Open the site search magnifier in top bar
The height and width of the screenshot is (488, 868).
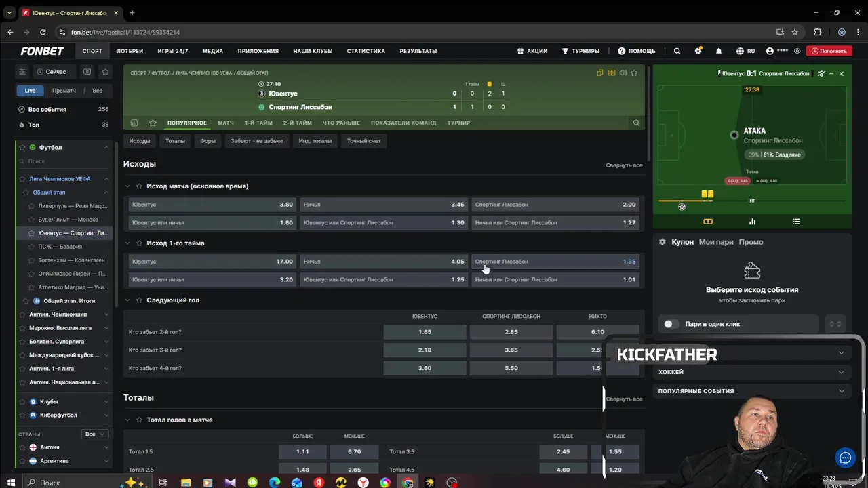677,51
